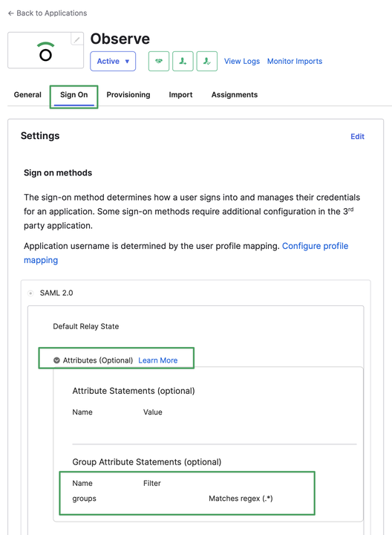Click the Observe application logo thumbnail
The image size is (392, 535).
pos(46,51)
